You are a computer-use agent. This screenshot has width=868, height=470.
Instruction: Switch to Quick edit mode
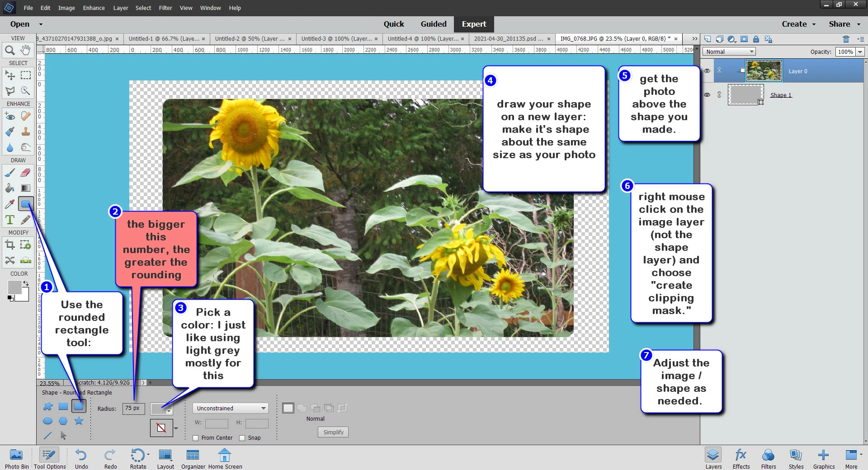pos(394,24)
